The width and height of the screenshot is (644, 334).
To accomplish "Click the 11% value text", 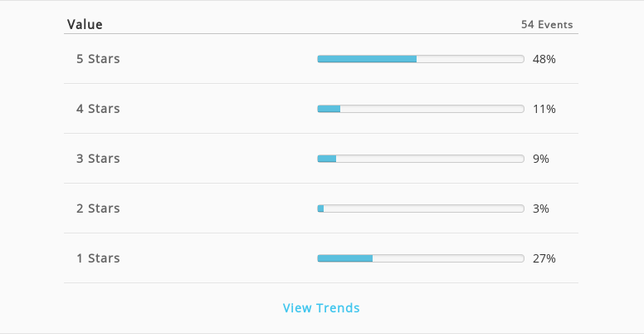I will click(544, 109).
